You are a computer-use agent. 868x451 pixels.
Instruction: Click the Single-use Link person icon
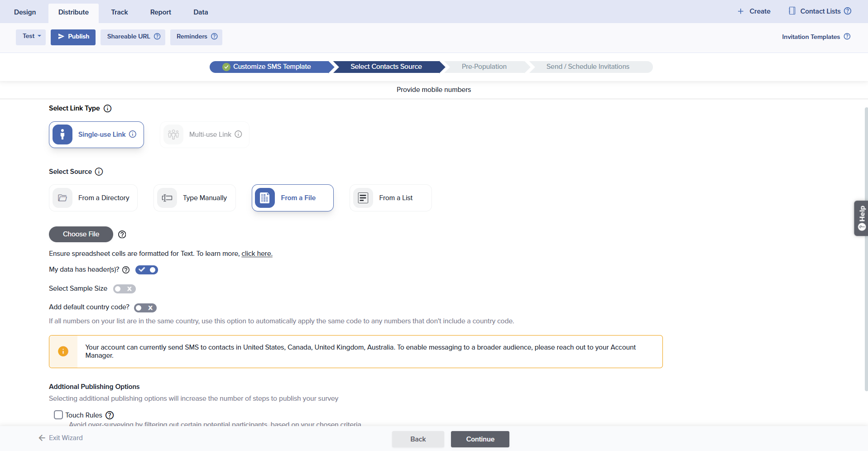[62, 134]
